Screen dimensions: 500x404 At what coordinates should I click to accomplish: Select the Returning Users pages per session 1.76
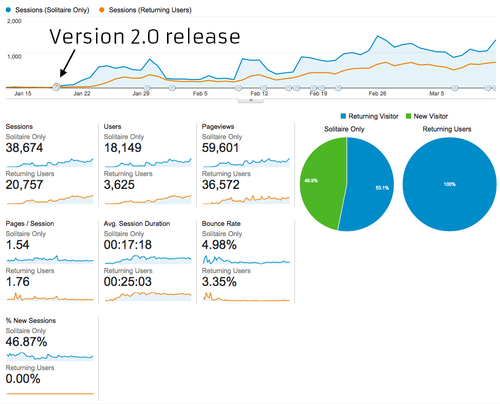pyautogui.click(x=18, y=282)
